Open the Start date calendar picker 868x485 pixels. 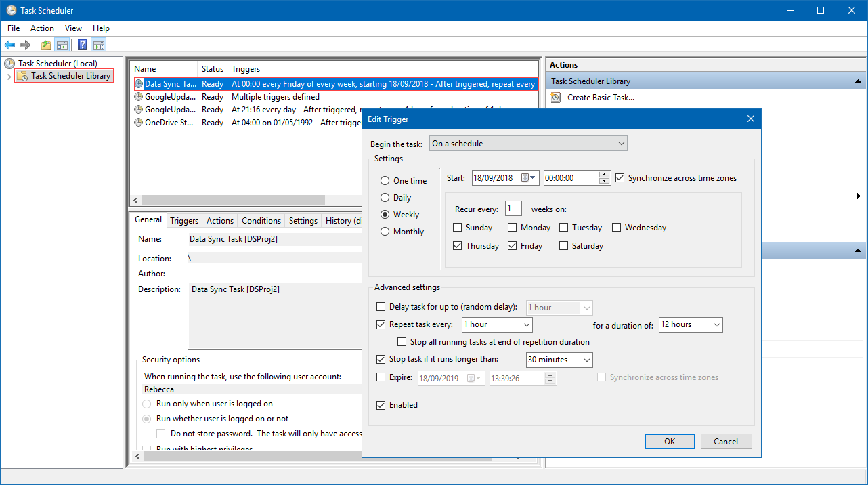528,178
